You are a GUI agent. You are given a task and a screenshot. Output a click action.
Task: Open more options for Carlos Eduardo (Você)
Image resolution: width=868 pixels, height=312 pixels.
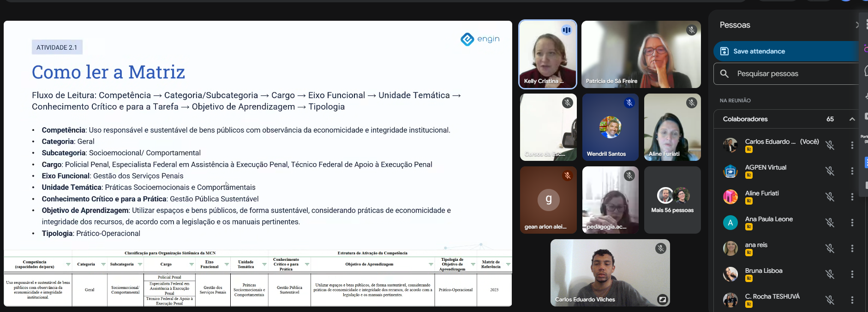click(852, 145)
